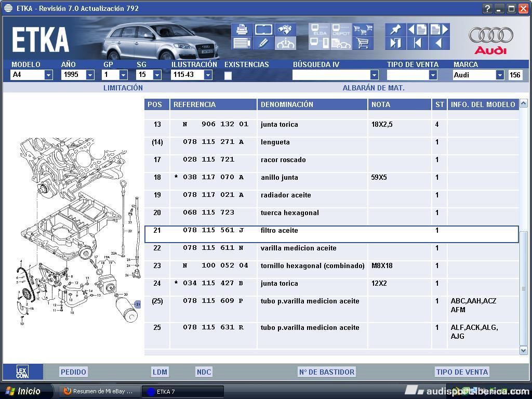Screen dimensions: 532x399
Task: Click the NOTA column header
Action: click(x=400, y=104)
